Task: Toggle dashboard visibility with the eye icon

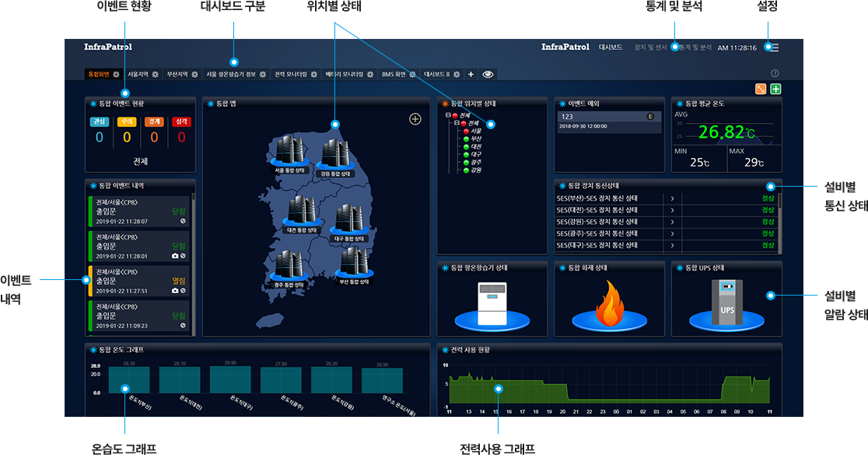Action: (488, 75)
